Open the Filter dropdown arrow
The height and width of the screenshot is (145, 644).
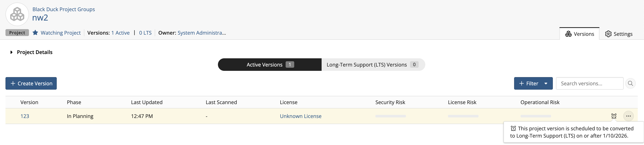[x=546, y=84]
